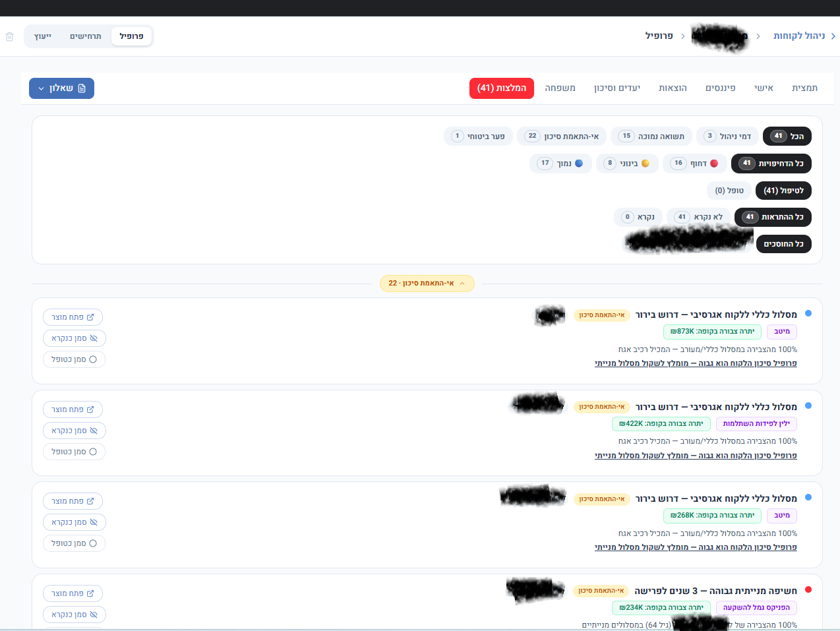
Task: Open the שאלון dropdown menu
Action: (61, 88)
